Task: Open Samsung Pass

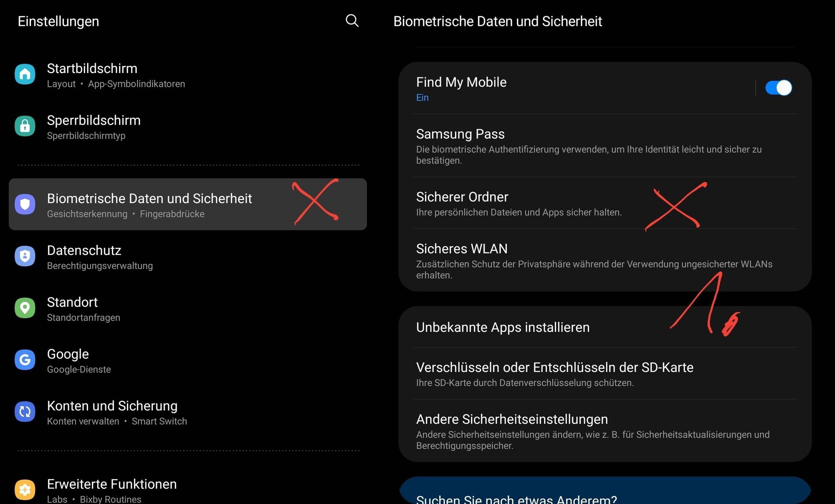Action: [x=605, y=146]
